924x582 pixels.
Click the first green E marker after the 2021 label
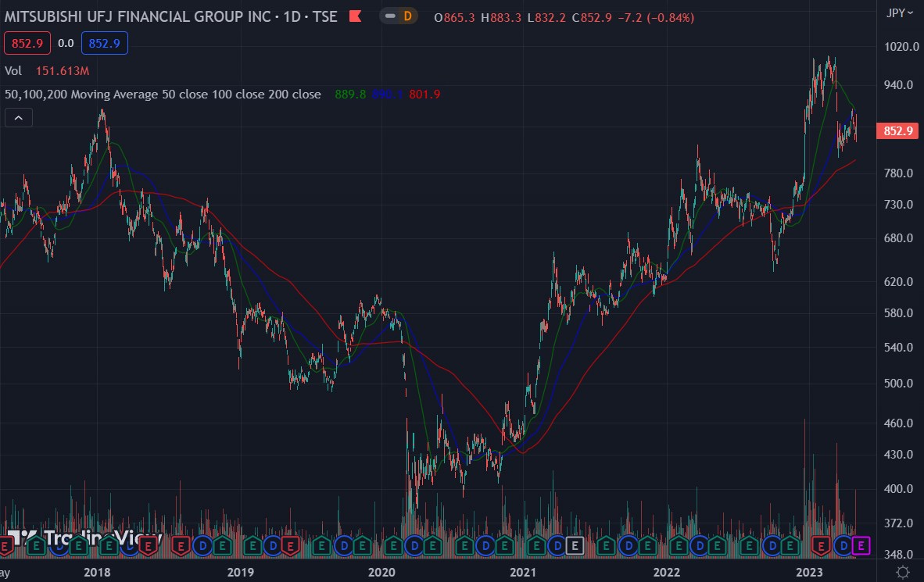[536, 546]
